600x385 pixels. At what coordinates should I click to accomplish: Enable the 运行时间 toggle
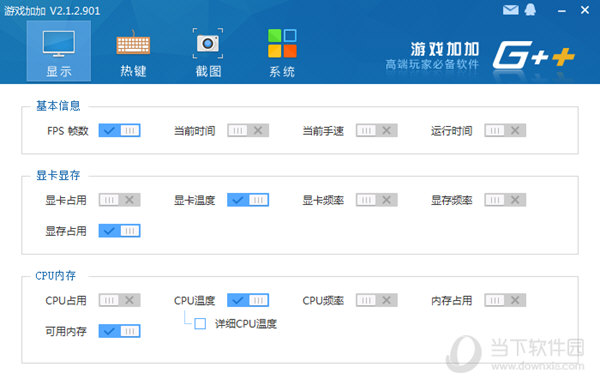coord(505,131)
